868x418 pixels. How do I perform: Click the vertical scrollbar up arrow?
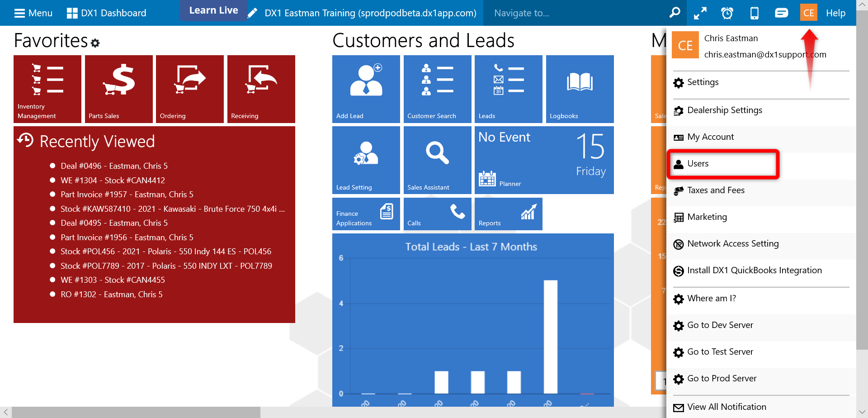(862, 5)
